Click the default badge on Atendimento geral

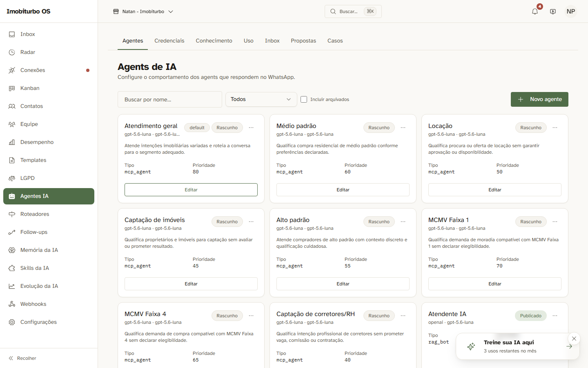(197, 128)
